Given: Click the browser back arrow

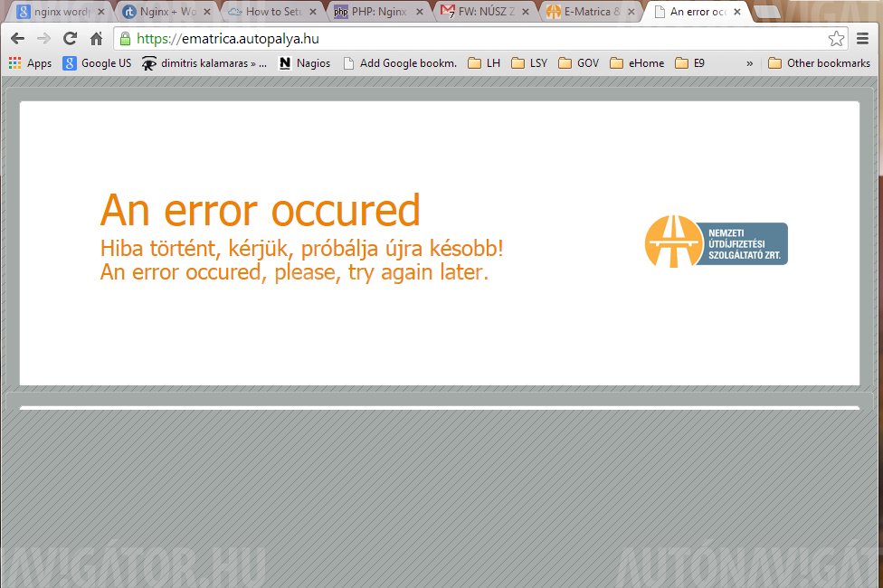Looking at the screenshot, I should [17, 39].
